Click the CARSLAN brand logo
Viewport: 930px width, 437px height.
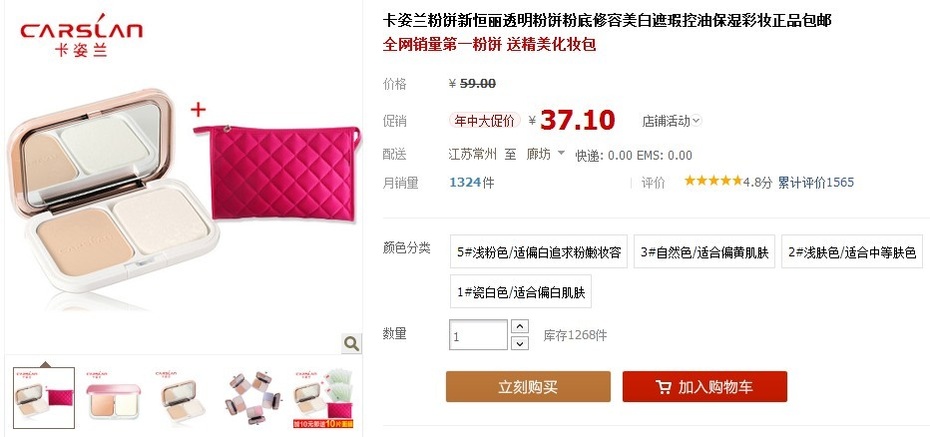pos(81,35)
